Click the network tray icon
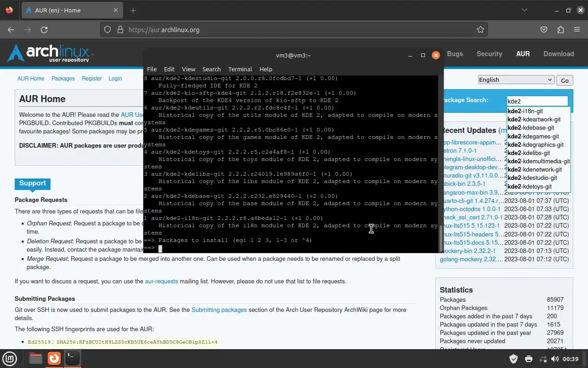The height and width of the screenshot is (368, 588). click(x=543, y=359)
